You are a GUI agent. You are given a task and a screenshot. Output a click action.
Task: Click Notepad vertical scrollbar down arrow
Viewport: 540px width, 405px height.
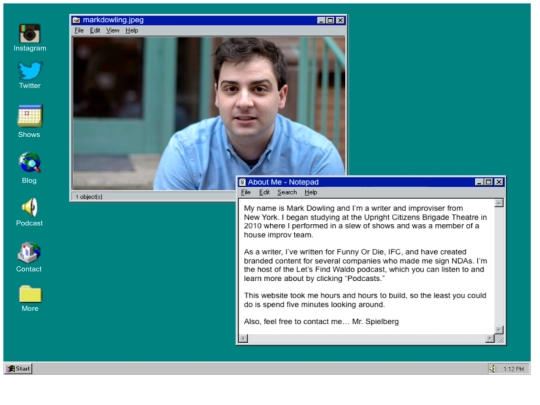point(499,330)
